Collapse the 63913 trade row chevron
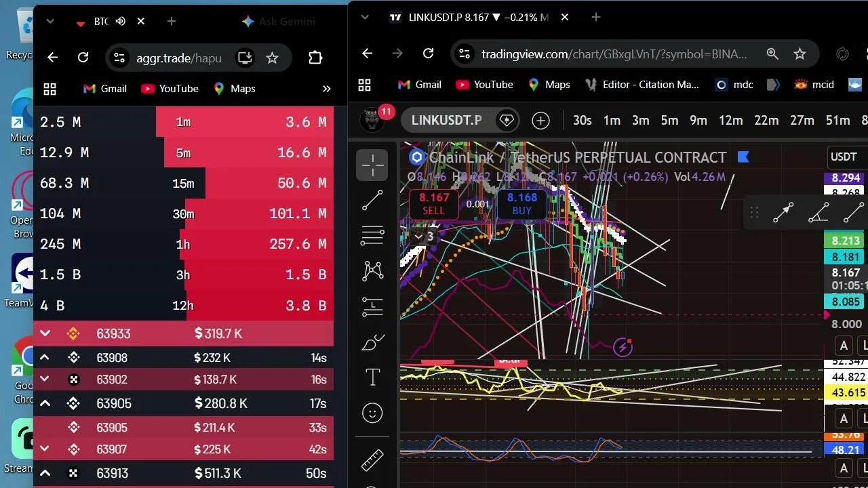The height and width of the screenshot is (488, 868). 45,473
